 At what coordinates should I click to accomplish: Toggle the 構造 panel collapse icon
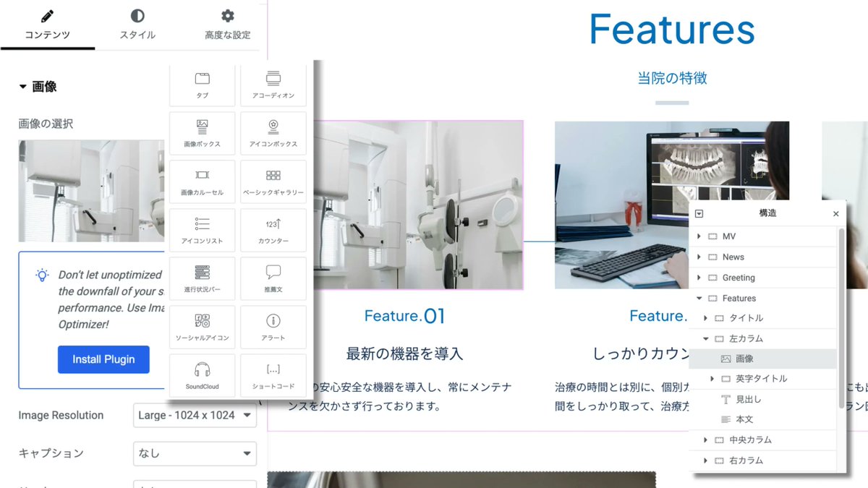[x=699, y=214]
